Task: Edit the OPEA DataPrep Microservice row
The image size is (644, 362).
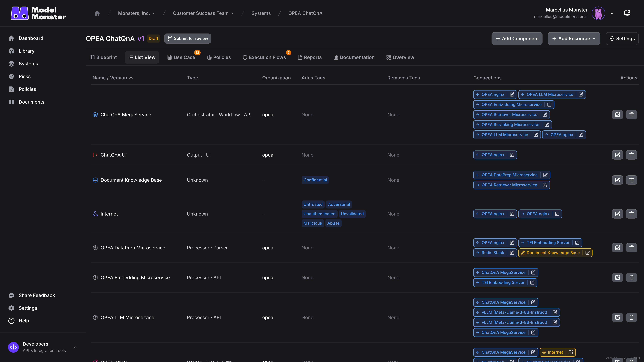Action: [617, 248]
